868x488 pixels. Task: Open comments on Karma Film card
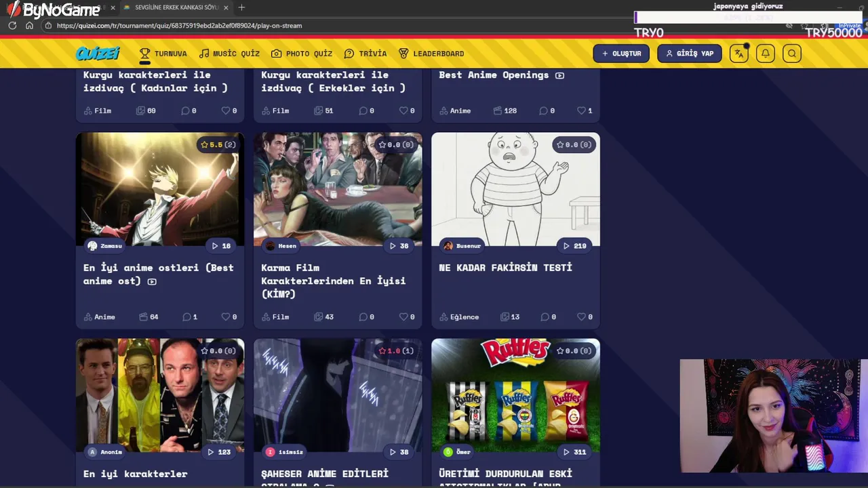(x=367, y=317)
